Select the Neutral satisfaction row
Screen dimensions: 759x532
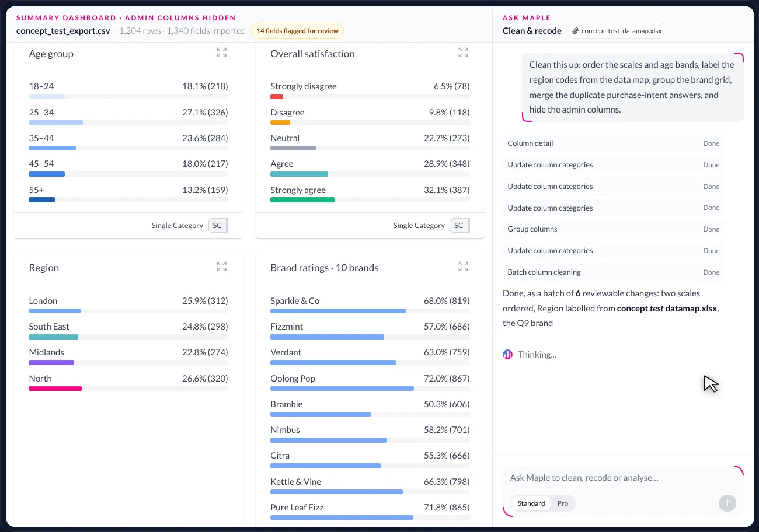[370, 142]
